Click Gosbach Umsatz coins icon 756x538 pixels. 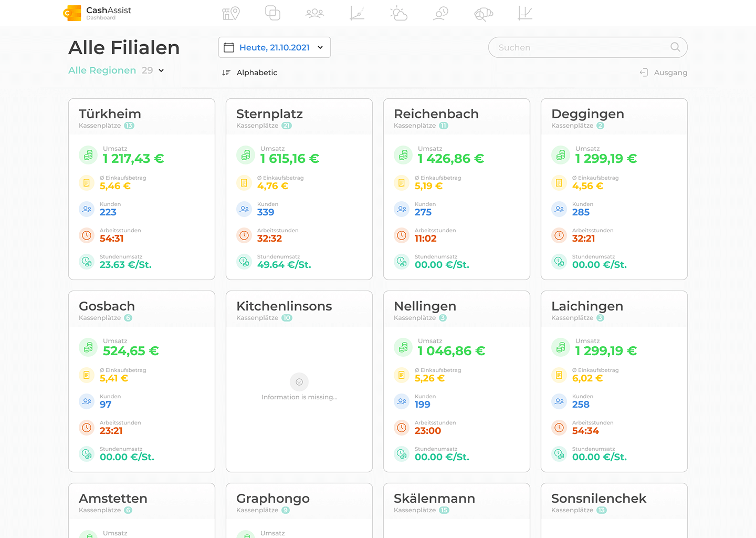pos(88,347)
